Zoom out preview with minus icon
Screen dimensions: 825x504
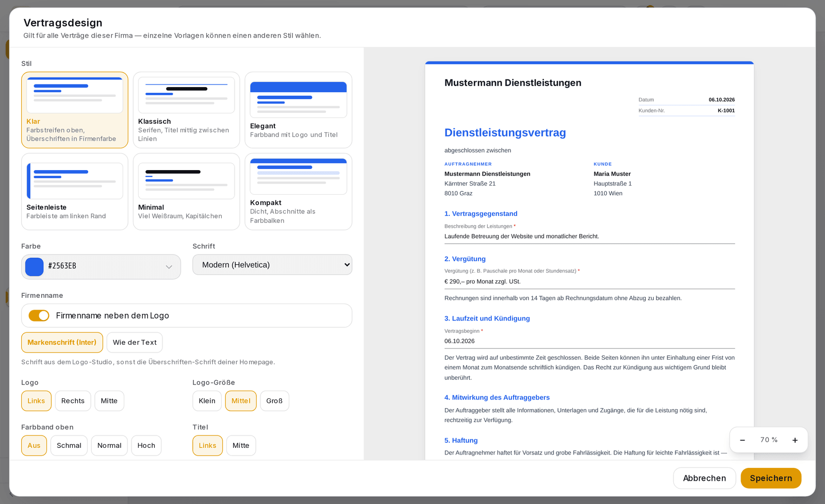point(742,440)
